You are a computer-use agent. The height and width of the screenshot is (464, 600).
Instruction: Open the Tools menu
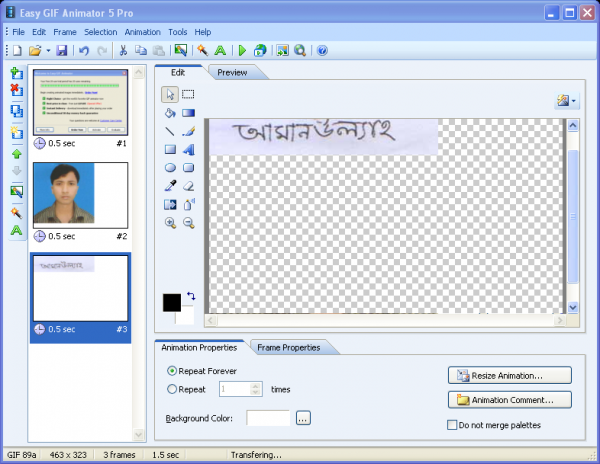tap(178, 32)
